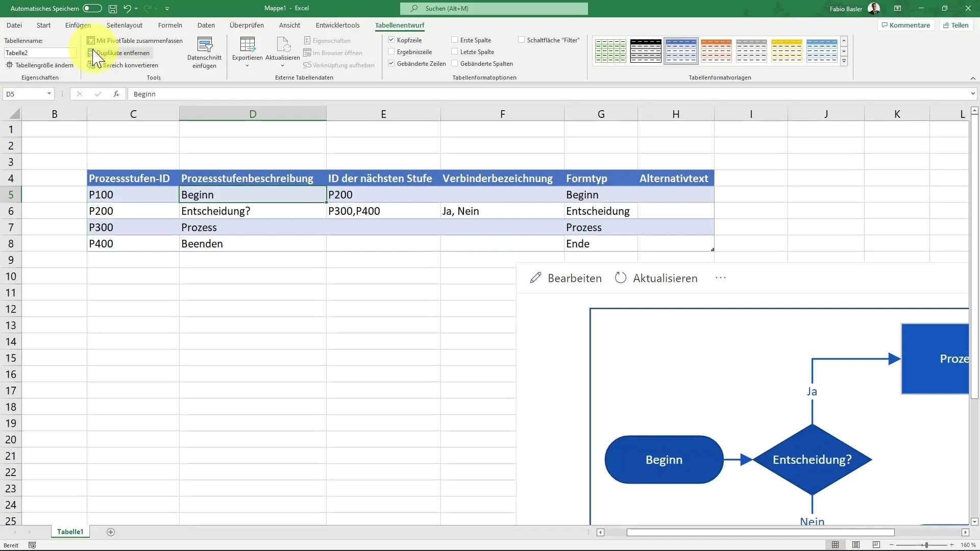This screenshot has height=551, width=980.
Task: Add a new sheet with plus icon
Action: click(111, 532)
